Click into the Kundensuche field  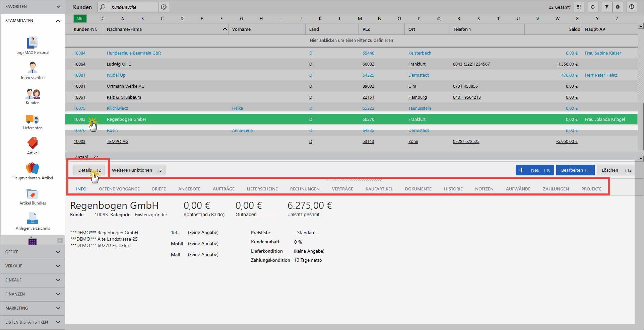coord(134,7)
